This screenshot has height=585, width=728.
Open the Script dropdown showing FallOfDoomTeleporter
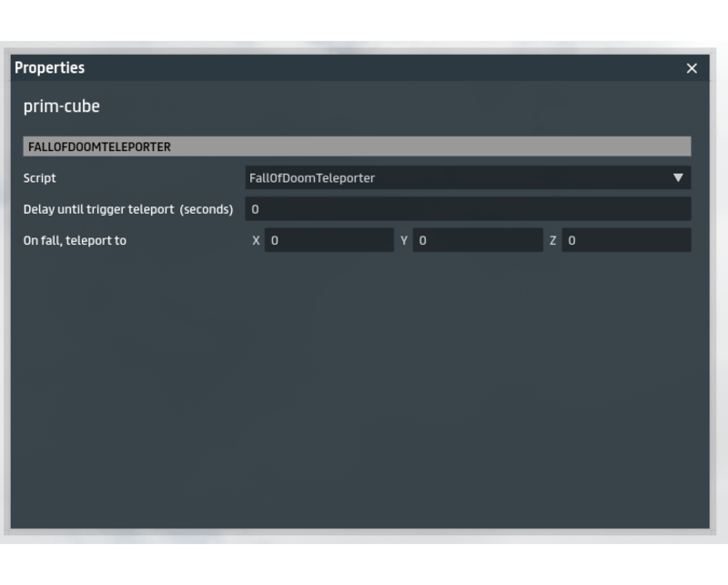(455, 178)
